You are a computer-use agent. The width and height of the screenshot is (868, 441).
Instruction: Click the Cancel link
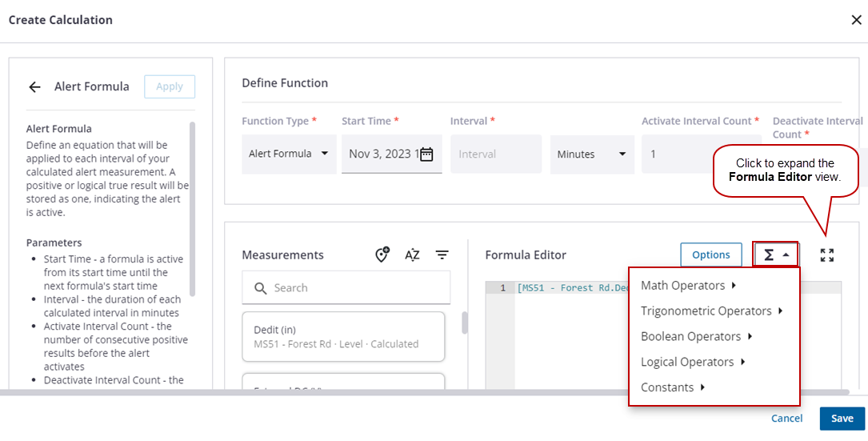[786, 419]
